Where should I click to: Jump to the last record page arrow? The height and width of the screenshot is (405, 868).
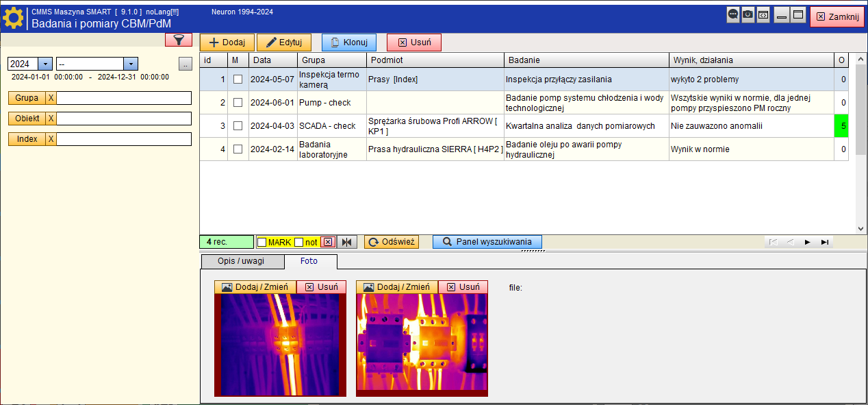point(825,242)
